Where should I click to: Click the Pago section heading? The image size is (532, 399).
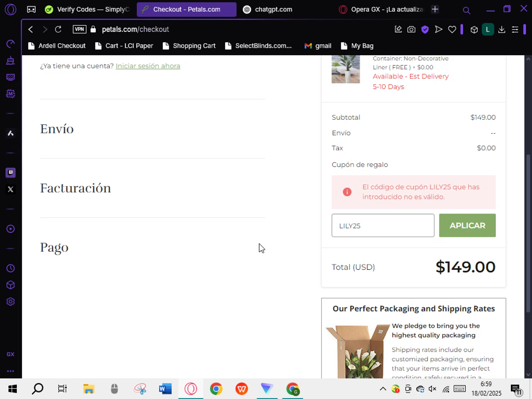[x=54, y=248]
